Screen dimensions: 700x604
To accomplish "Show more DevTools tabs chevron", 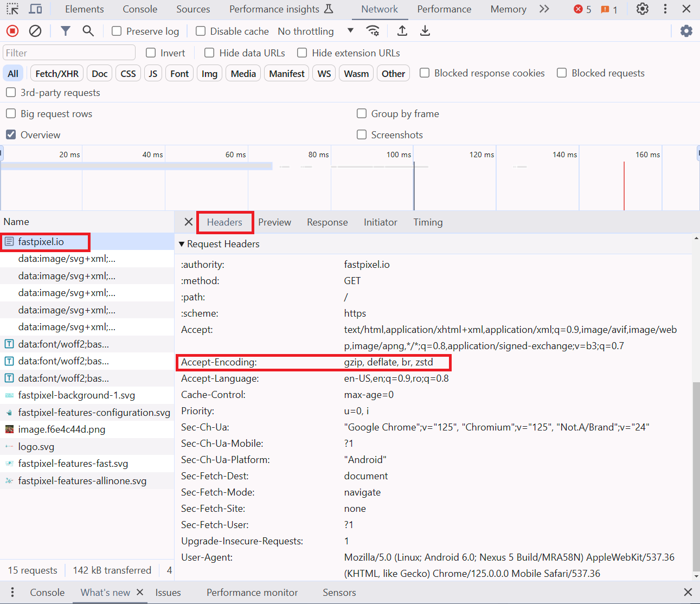I will point(544,9).
